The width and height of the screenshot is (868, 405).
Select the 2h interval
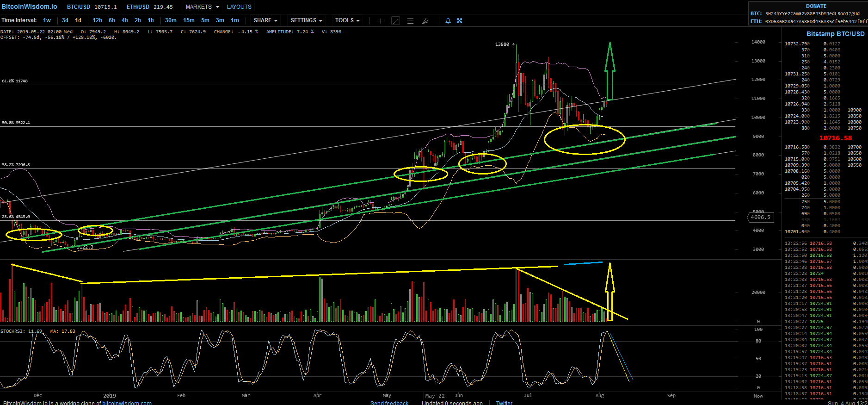[x=138, y=20]
